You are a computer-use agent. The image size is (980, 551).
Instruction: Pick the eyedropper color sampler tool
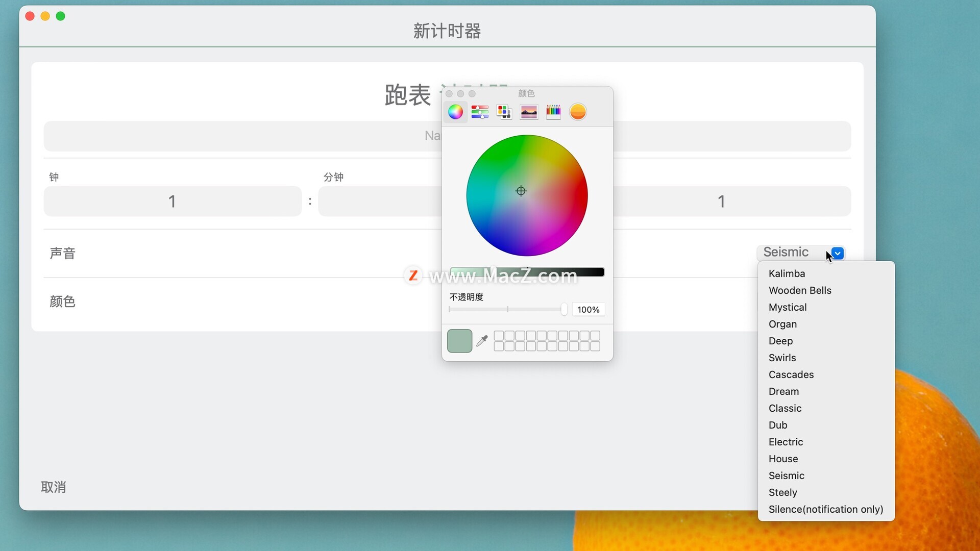(x=482, y=341)
